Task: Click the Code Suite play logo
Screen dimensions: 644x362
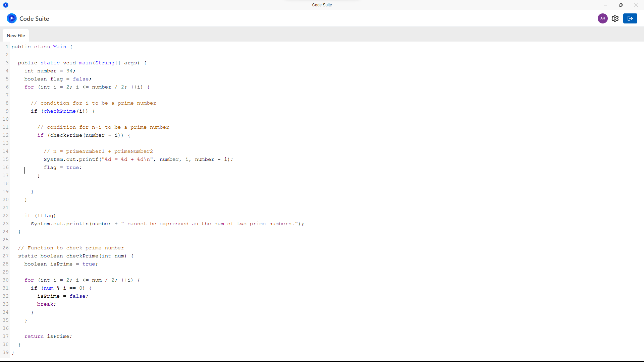Action: 12,18
